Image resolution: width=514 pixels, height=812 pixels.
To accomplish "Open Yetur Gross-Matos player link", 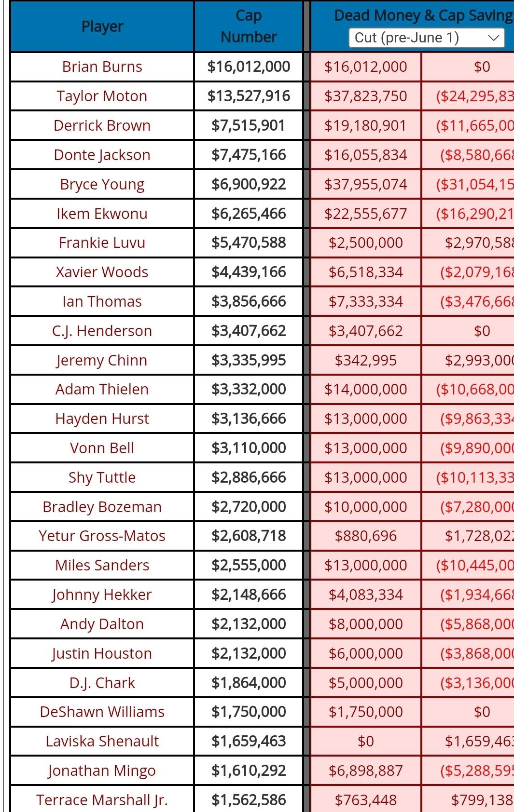I will 102,536.
